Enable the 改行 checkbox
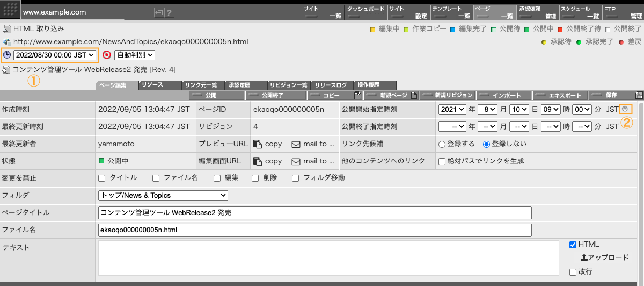 [573, 272]
